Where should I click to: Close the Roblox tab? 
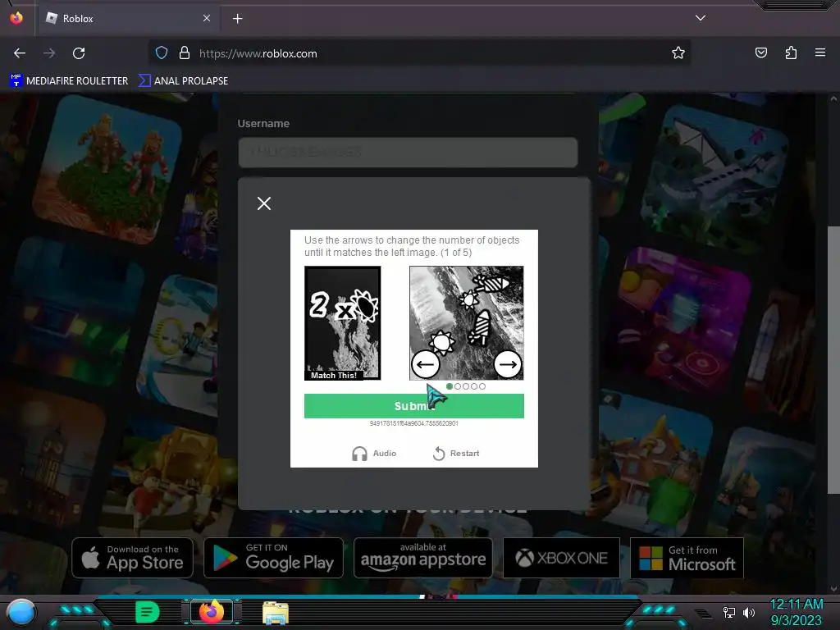[207, 18]
